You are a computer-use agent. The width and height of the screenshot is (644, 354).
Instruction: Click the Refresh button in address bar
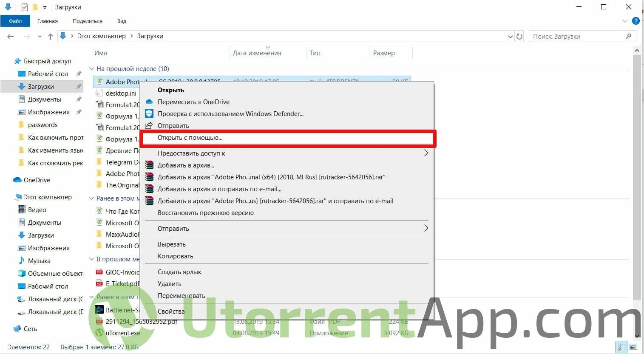519,37
